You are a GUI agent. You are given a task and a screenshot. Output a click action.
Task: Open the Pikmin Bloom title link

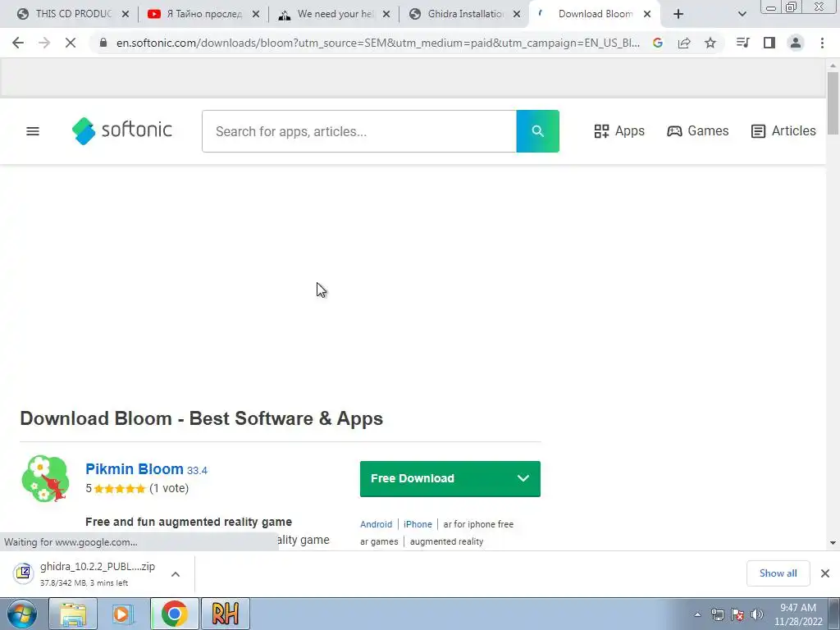[x=135, y=468]
